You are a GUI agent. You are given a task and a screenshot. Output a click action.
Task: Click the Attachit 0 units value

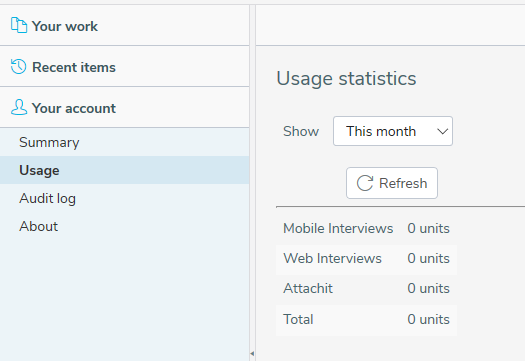click(x=428, y=288)
